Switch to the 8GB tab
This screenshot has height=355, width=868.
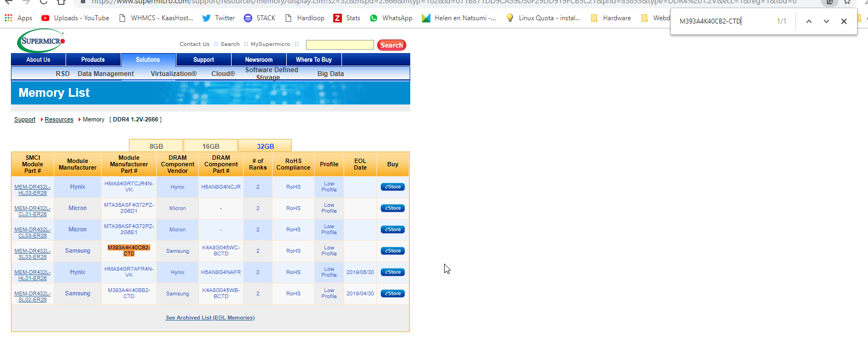156,146
